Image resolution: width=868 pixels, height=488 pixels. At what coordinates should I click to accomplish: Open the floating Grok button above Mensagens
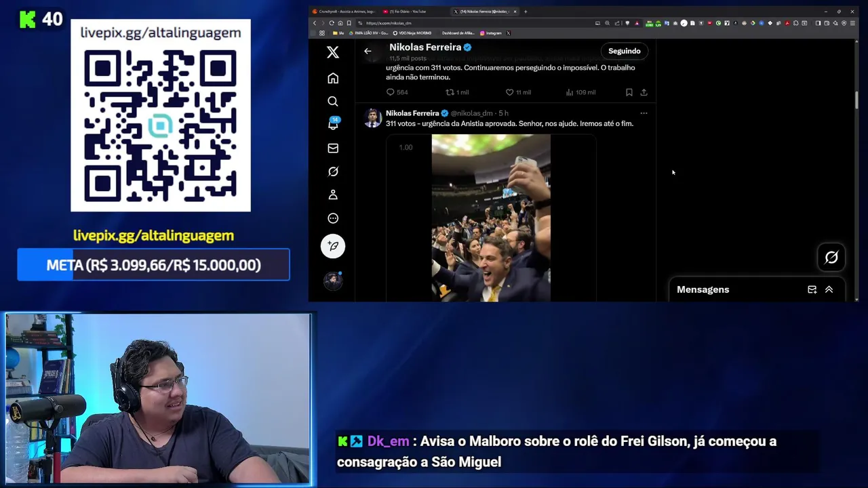point(831,258)
